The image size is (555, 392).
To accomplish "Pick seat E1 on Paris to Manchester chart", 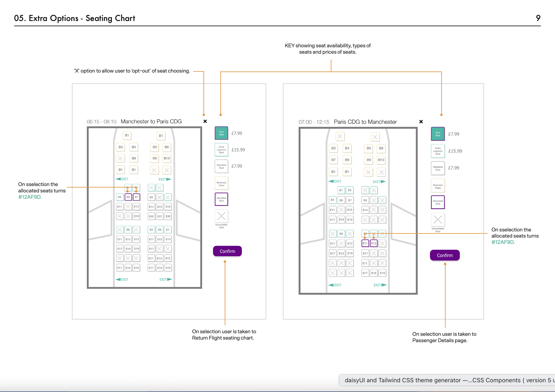I will click(341, 190).
